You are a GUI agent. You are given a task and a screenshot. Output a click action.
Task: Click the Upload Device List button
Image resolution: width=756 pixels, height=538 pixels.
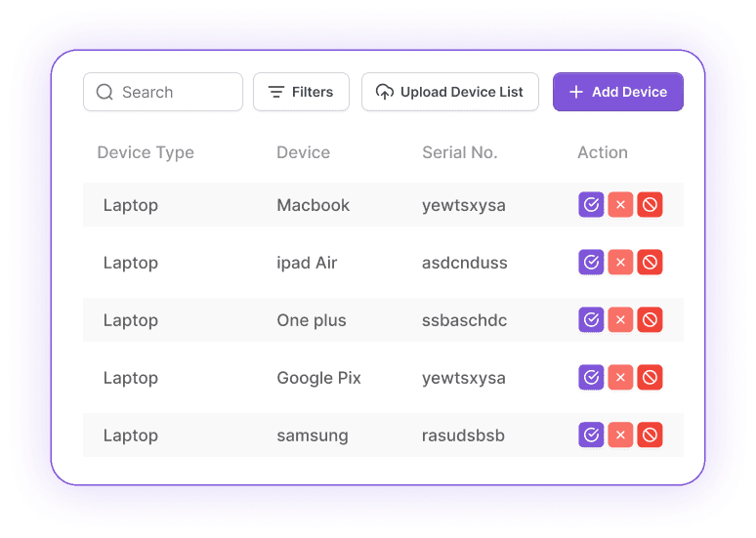coord(450,92)
